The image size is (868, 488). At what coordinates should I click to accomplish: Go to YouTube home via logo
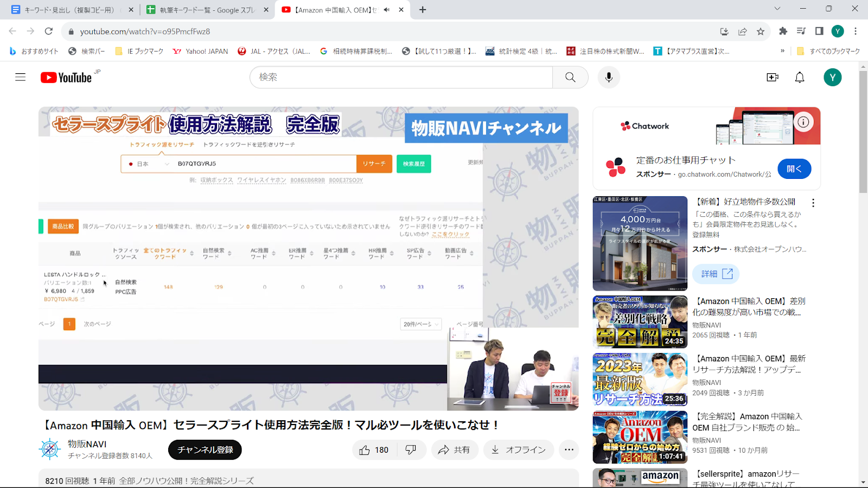coord(67,78)
